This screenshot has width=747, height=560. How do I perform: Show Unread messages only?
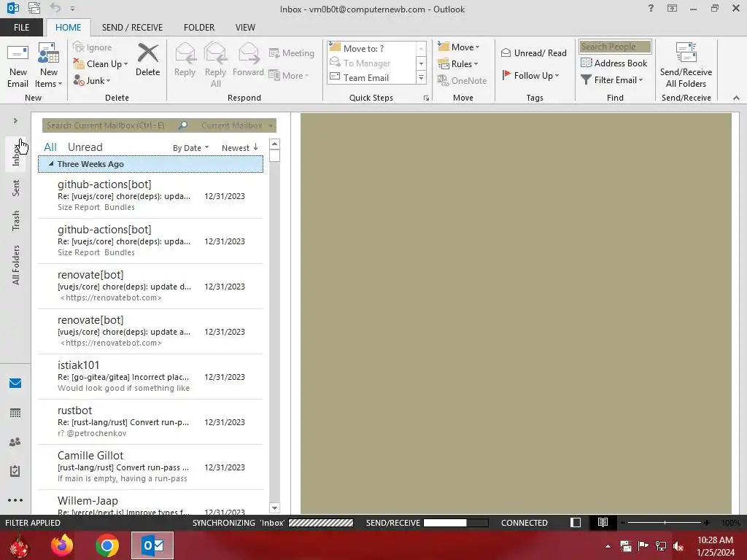[85, 147]
